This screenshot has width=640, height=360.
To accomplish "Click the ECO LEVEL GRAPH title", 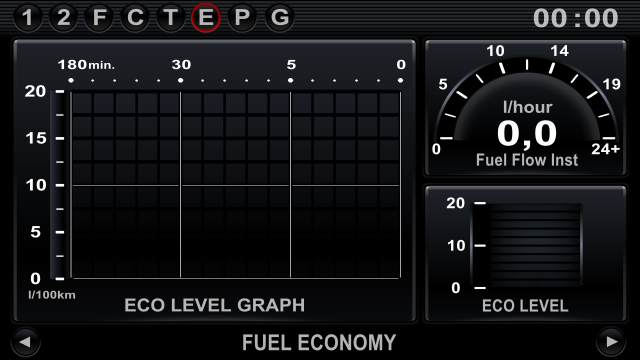I will pos(214,305).
